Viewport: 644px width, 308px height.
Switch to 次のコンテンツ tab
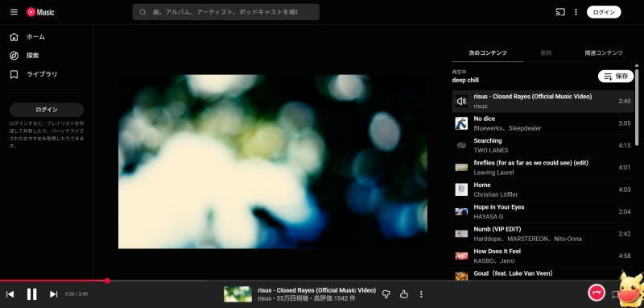tap(488, 53)
